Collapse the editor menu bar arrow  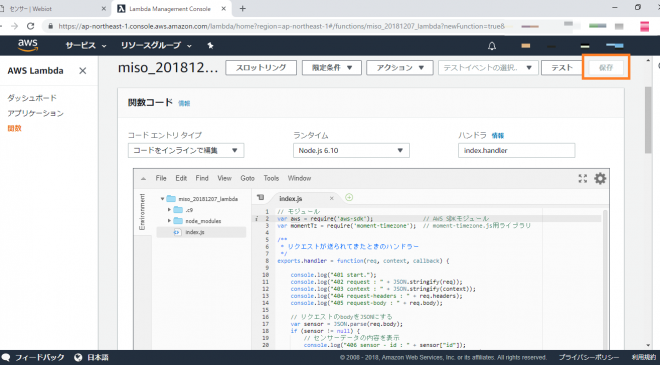(x=143, y=179)
